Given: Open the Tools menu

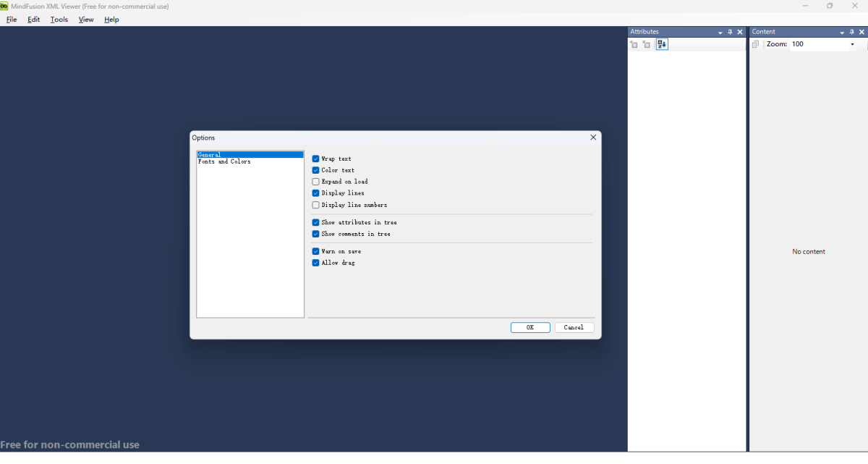Looking at the screenshot, I should [x=59, y=20].
